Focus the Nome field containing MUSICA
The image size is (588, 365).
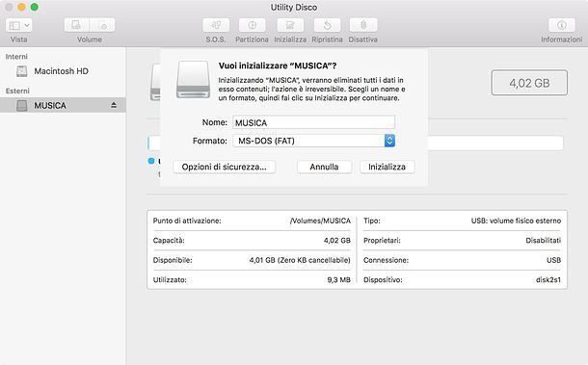tap(313, 122)
